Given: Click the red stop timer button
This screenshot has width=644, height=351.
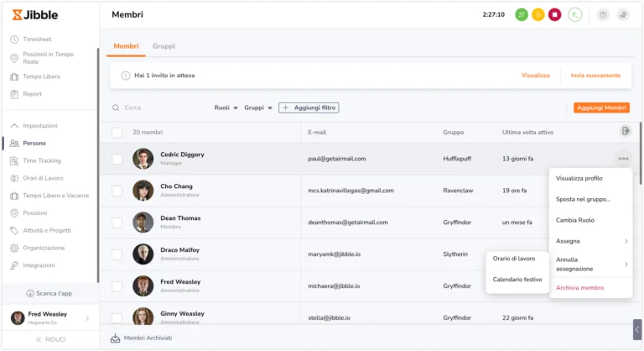Looking at the screenshot, I should tap(554, 15).
